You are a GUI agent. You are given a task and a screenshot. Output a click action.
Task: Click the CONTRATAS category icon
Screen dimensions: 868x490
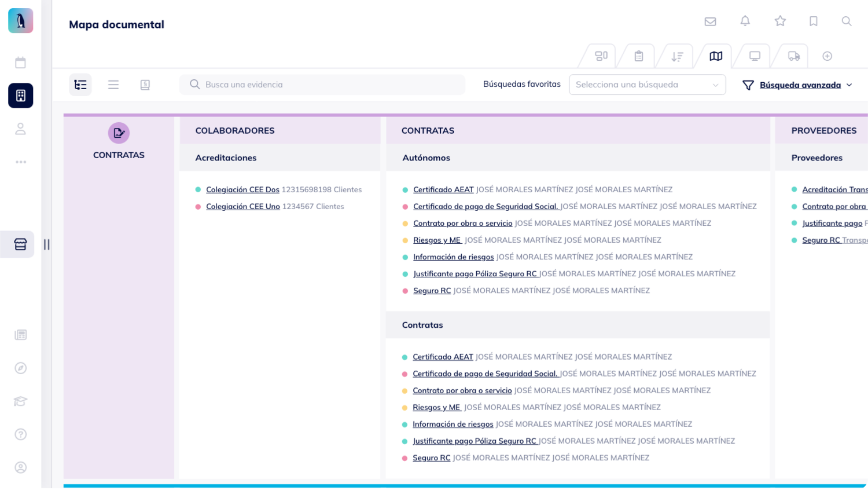point(119,133)
